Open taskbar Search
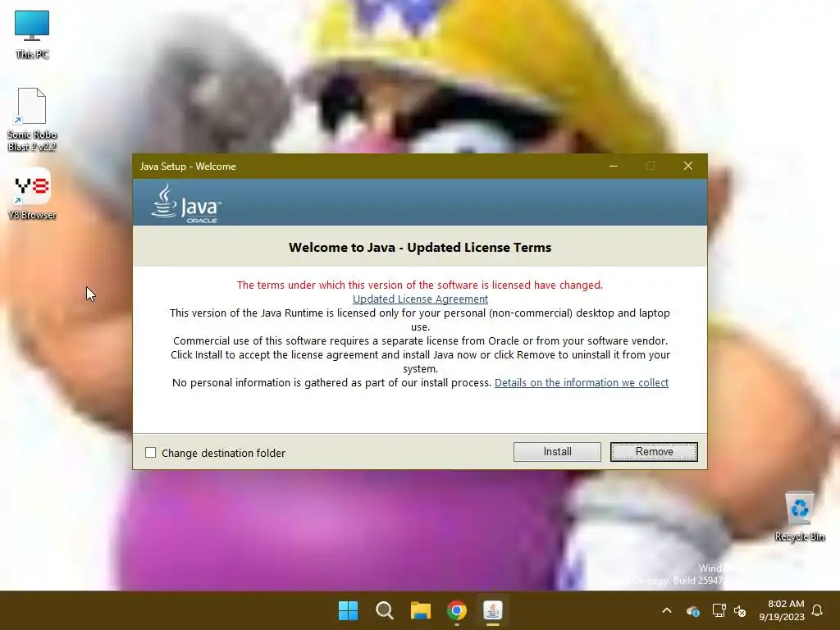The width and height of the screenshot is (840, 630). pos(384,610)
